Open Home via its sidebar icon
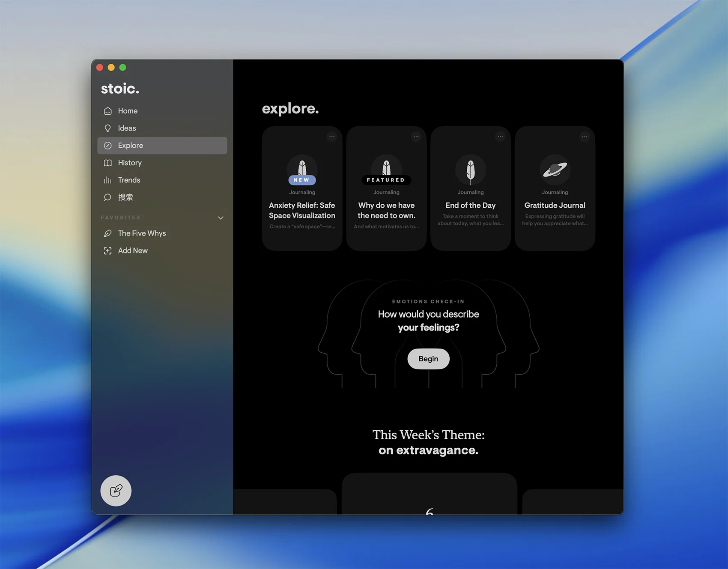This screenshot has height=569, width=728. point(108,111)
